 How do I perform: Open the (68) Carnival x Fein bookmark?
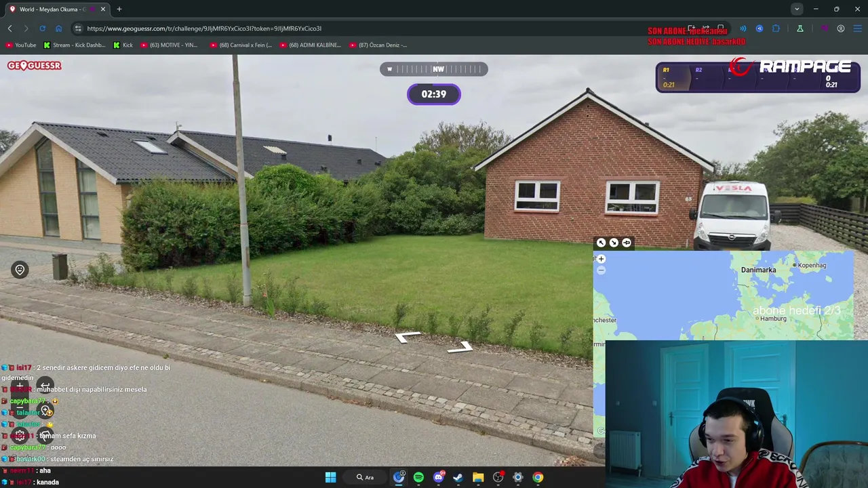[241, 45]
